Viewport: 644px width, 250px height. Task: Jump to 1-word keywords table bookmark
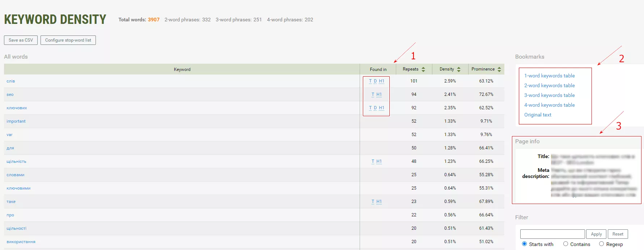[x=549, y=76]
